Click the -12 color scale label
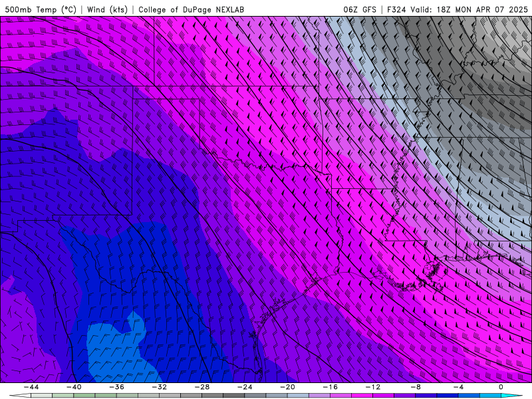Viewport: 532px width, 399px height. [373, 387]
